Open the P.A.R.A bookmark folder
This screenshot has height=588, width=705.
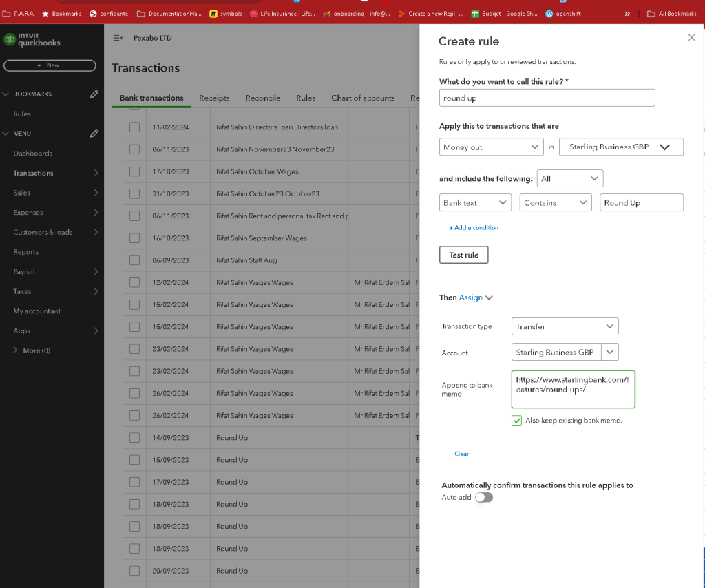point(19,14)
